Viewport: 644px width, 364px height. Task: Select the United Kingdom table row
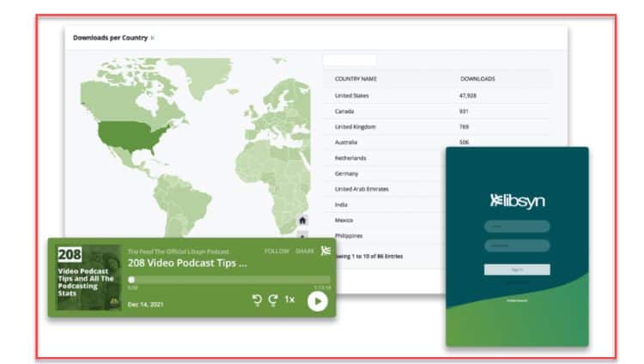[436, 127]
